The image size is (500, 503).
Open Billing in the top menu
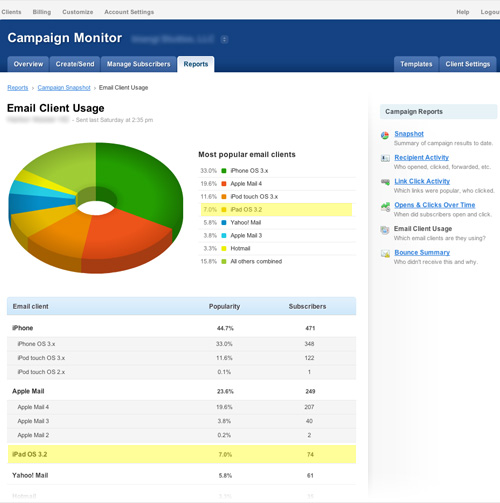(x=42, y=12)
